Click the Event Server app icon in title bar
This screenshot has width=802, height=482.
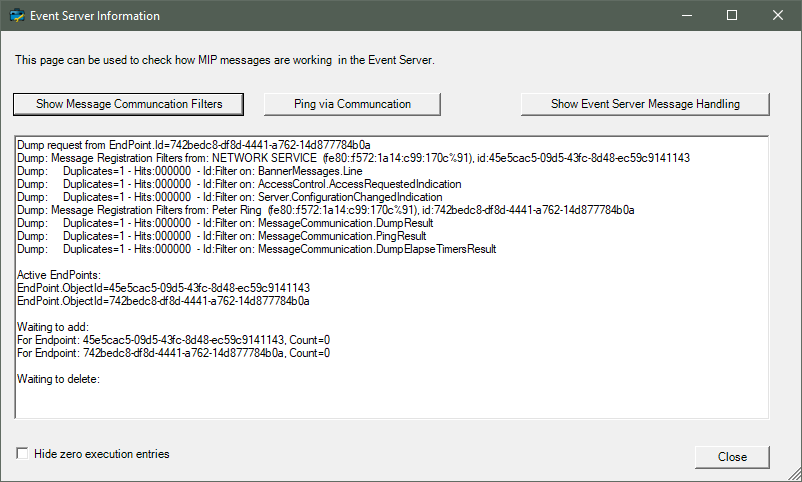[17, 15]
